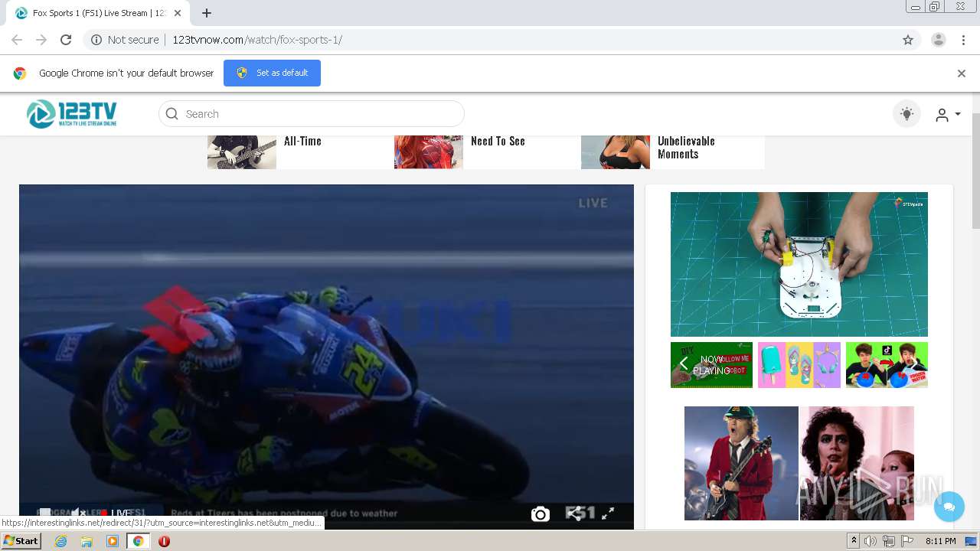Open the Action Center flag icon
980x551 pixels.
click(906, 541)
